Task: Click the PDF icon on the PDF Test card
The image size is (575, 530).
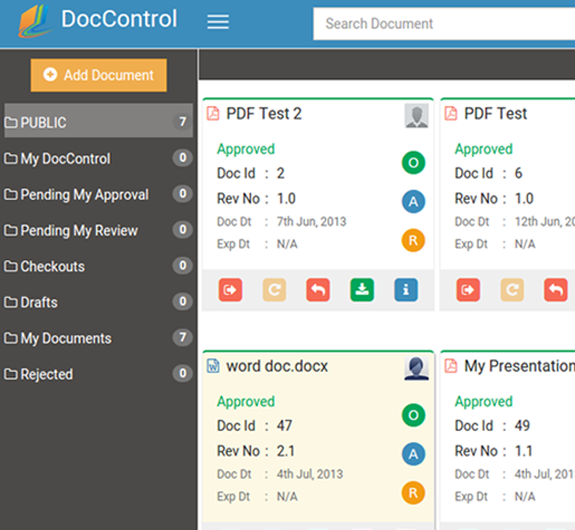Action: (451, 113)
